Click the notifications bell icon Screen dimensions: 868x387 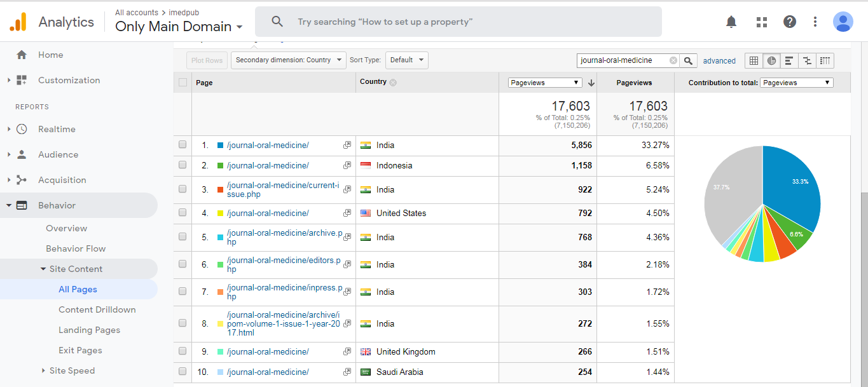point(731,22)
